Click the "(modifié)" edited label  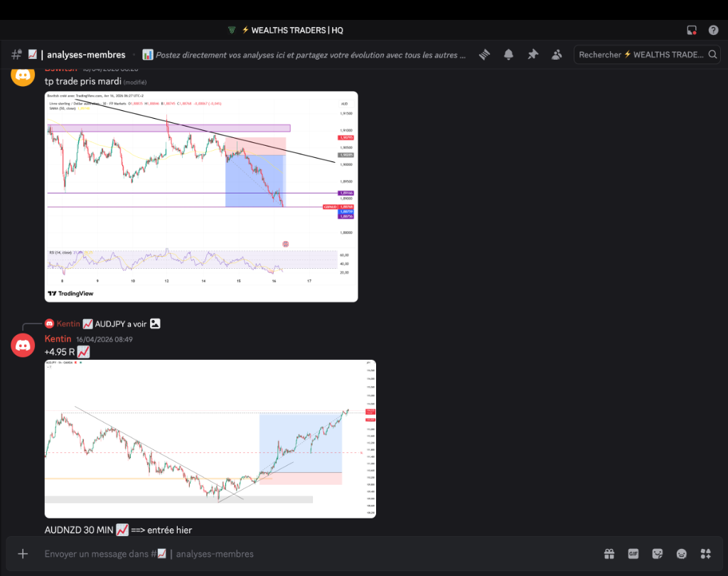coord(135,82)
